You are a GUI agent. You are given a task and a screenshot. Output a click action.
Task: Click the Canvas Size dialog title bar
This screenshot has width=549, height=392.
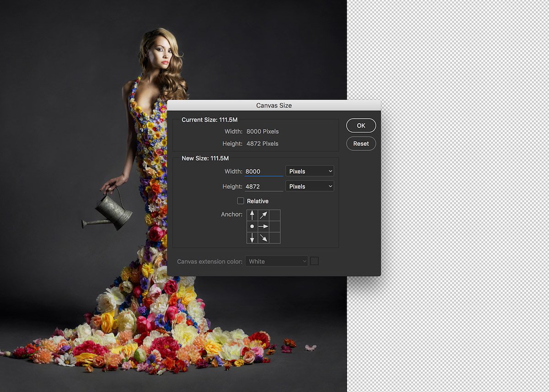point(274,105)
